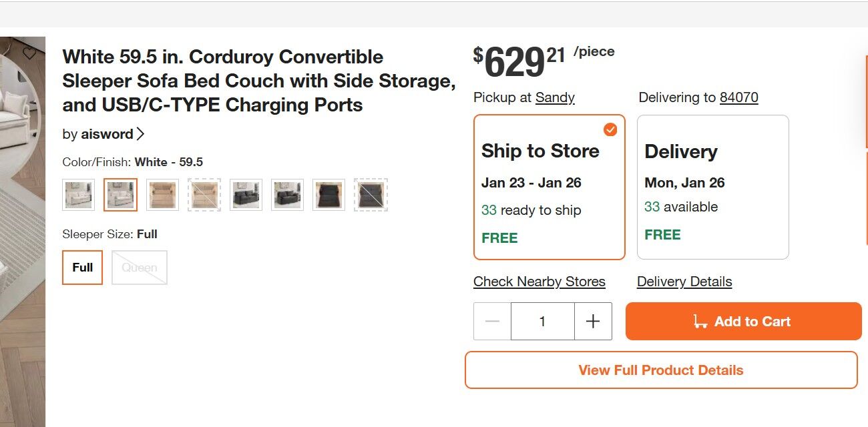The height and width of the screenshot is (427, 868).
Task: Select the Delivery fulfillment option
Action: click(x=712, y=187)
